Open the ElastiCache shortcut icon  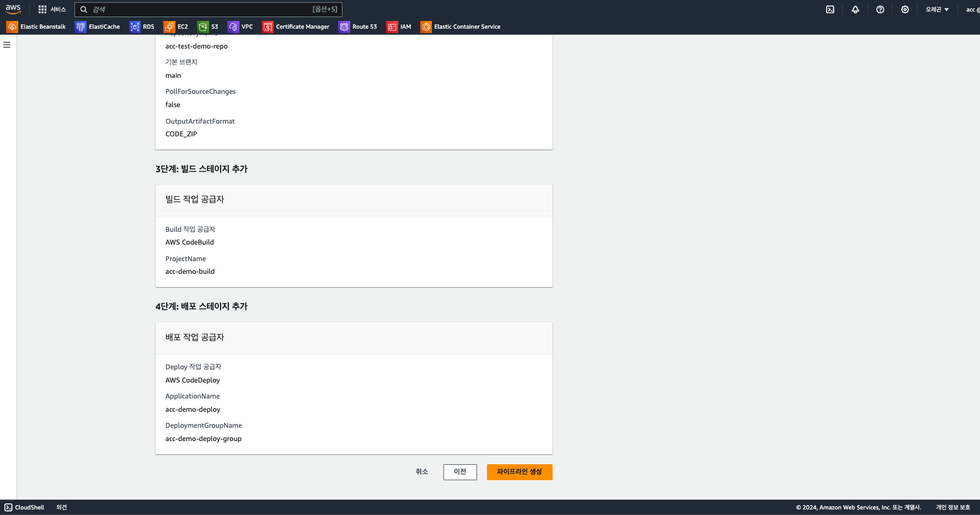point(81,26)
